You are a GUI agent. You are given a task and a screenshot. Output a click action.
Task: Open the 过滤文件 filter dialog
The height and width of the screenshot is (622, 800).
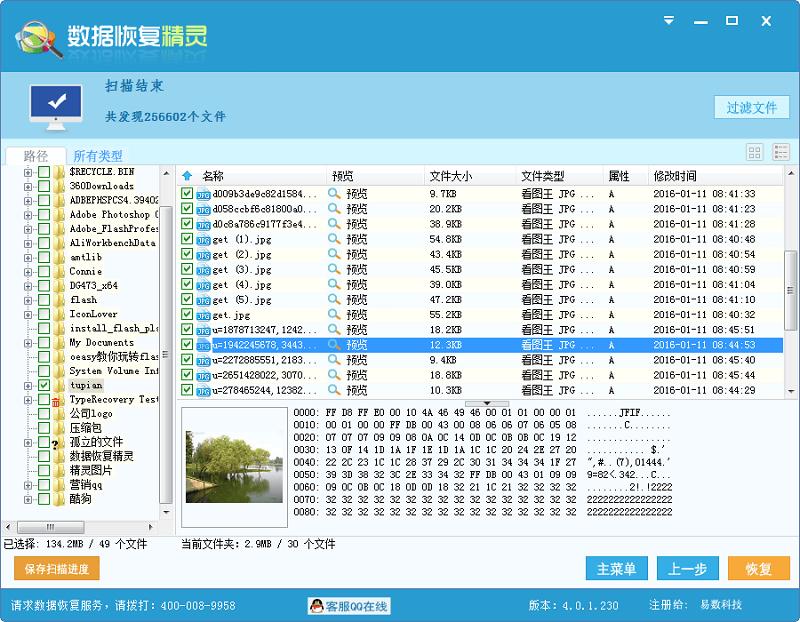coord(752,107)
